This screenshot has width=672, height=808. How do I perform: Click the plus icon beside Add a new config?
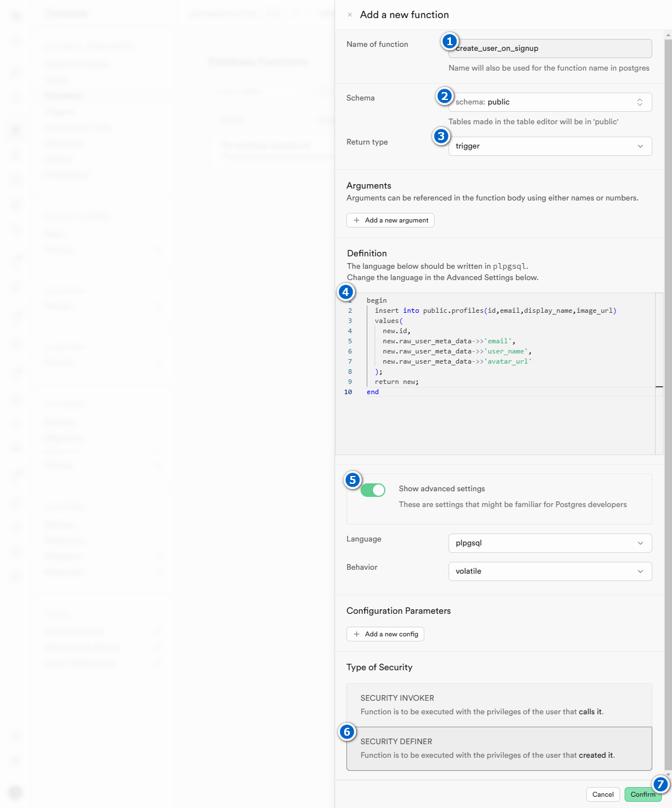(x=357, y=634)
